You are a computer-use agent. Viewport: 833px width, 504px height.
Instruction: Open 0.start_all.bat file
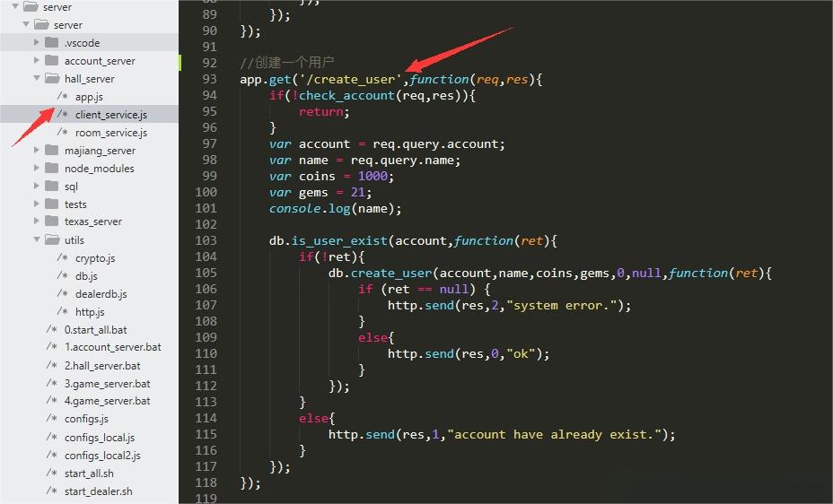click(96, 330)
